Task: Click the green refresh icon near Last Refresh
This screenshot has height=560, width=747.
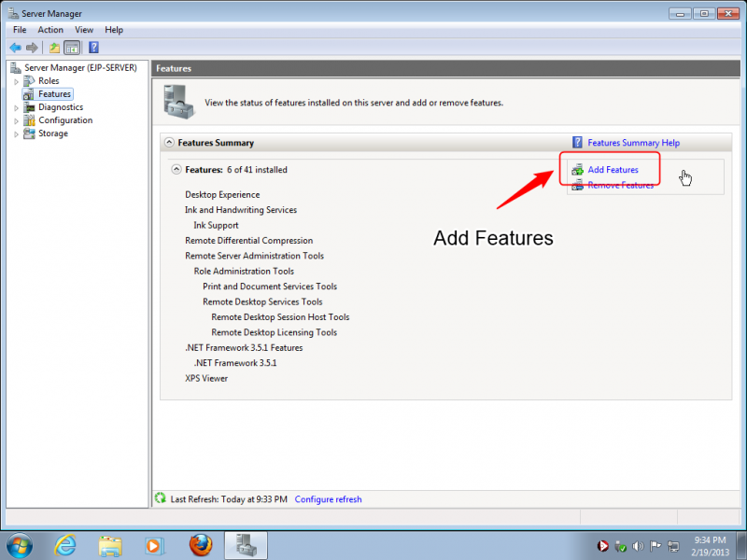Action: [x=161, y=498]
